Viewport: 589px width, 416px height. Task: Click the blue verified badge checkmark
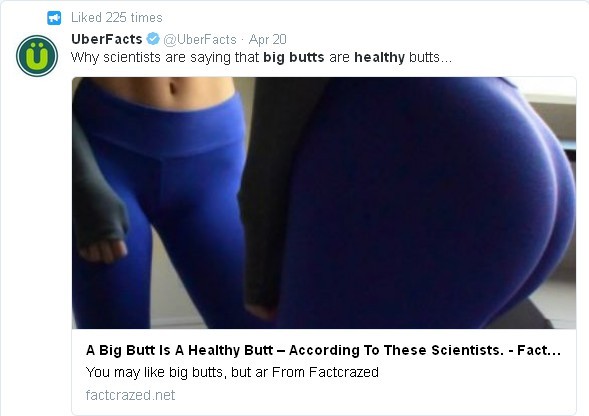(x=153, y=39)
